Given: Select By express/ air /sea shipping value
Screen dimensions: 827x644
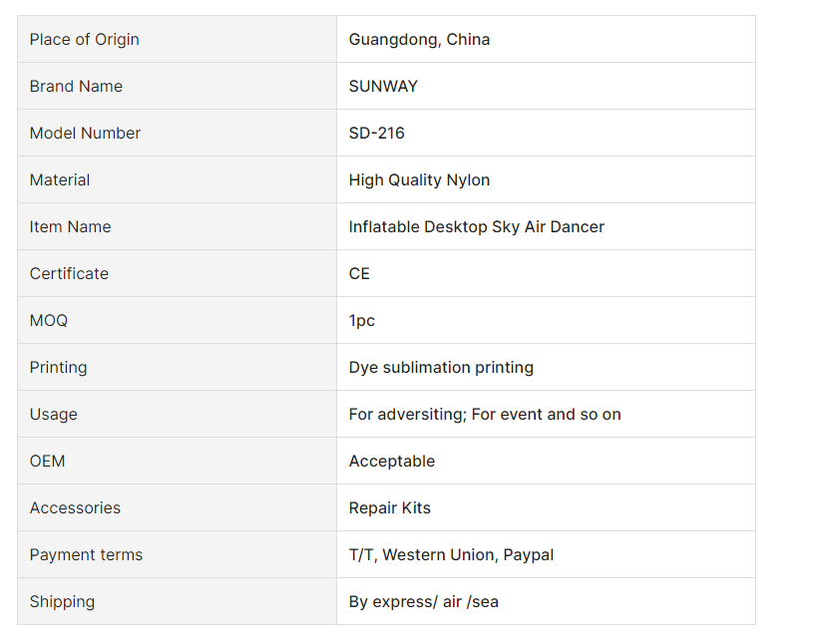Looking at the screenshot, I should pyautogui.click(x=424, y=602).
